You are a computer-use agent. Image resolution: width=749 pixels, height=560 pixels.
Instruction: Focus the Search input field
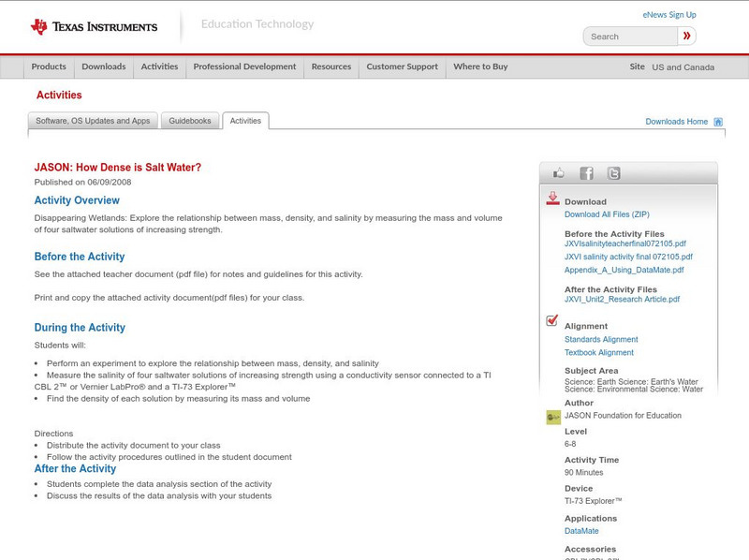(630, 37)
